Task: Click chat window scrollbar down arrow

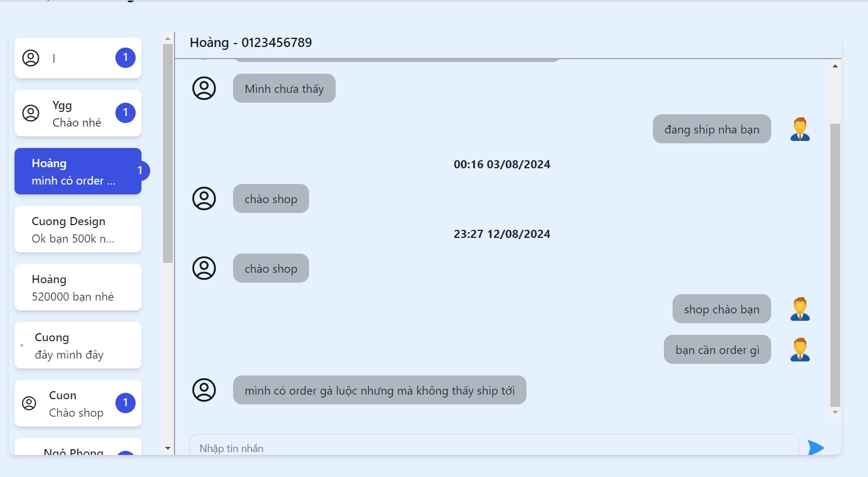Action: click(x=835, y=413)
